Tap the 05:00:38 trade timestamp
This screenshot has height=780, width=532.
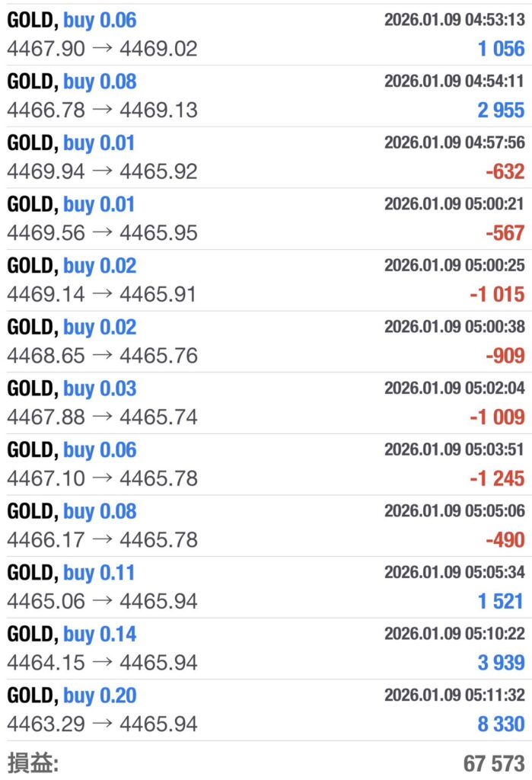(x=454, y=327)
